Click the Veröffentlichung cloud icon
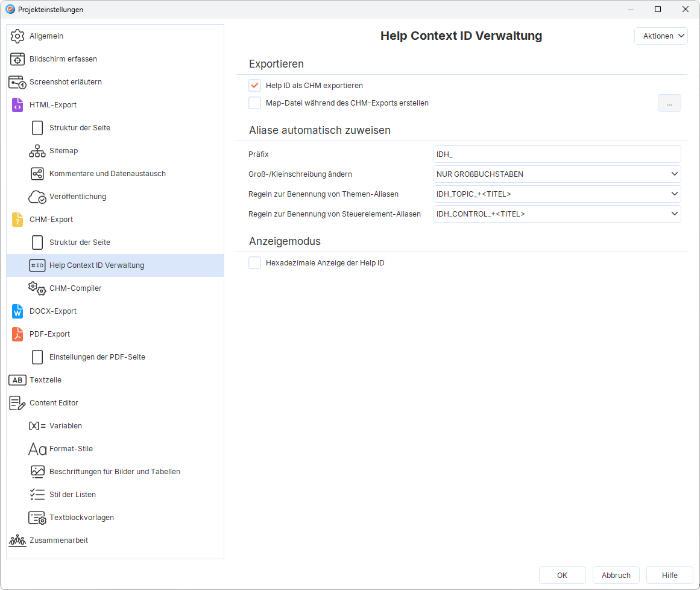This screenshot has width=700, height=590. click(x=37, y=197)
